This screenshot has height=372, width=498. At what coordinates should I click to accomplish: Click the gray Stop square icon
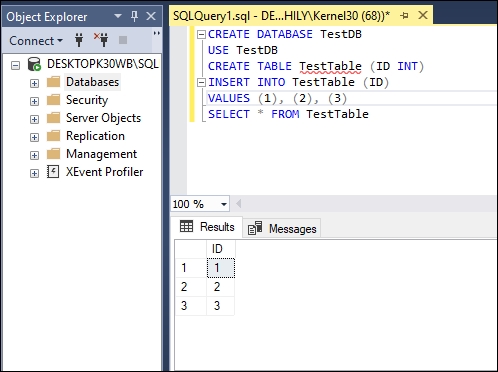(x=123, y=40)
